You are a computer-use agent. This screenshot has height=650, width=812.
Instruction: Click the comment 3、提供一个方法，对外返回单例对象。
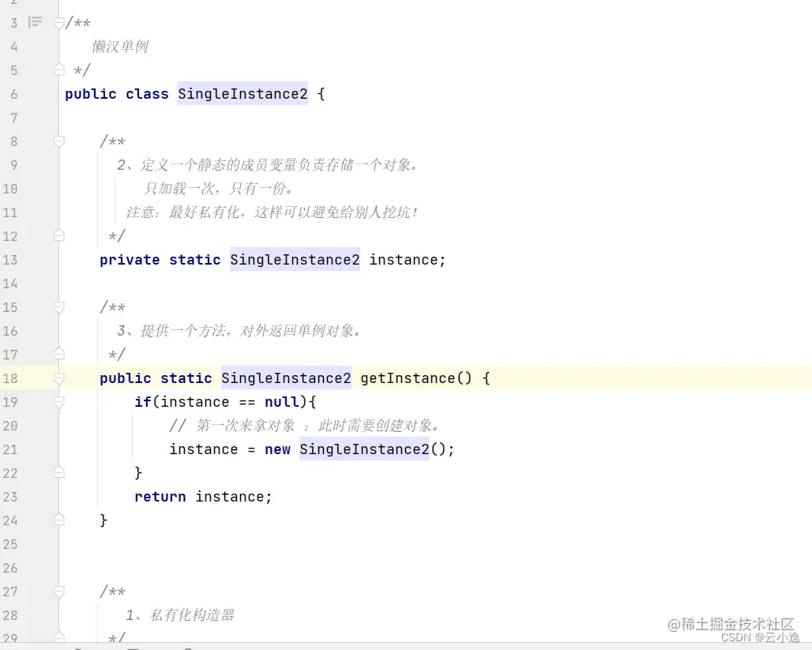click(239, 330)
